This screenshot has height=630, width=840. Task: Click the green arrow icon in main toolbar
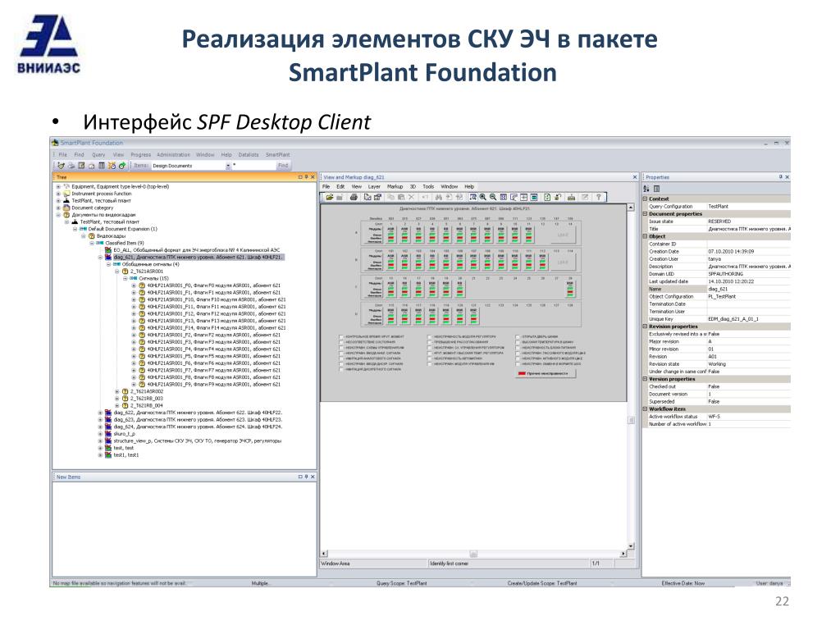122,166
